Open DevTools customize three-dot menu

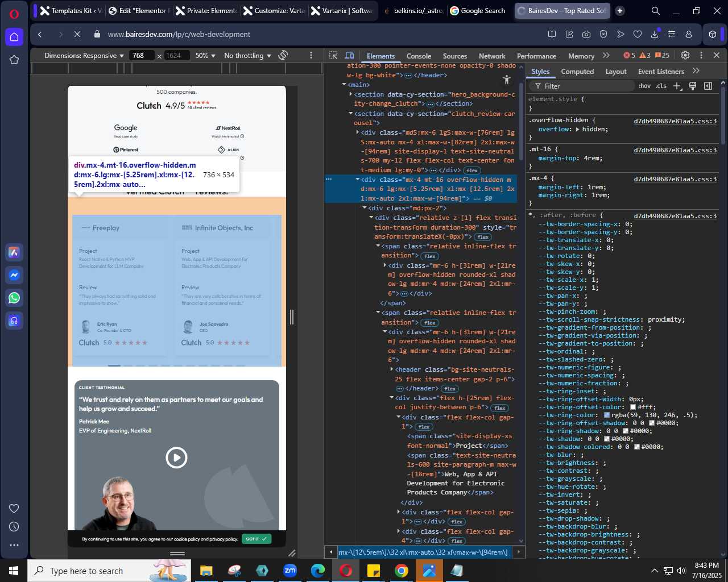coord(701,56)
